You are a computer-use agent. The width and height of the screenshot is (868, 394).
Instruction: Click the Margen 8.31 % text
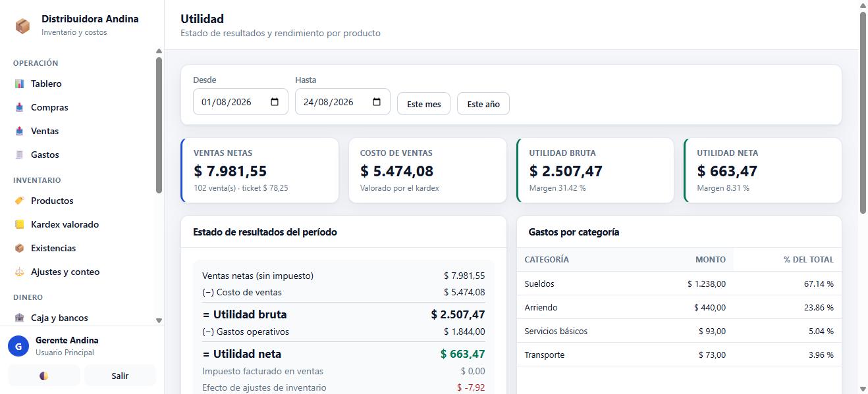[723, 188]
